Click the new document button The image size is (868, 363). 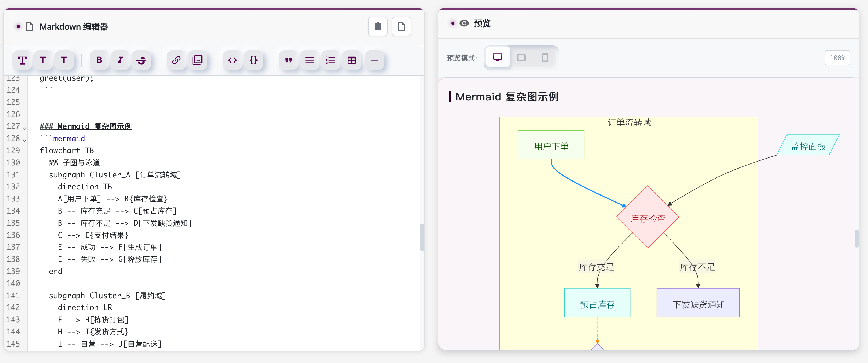pyautogui.click(x=401, y=27)
